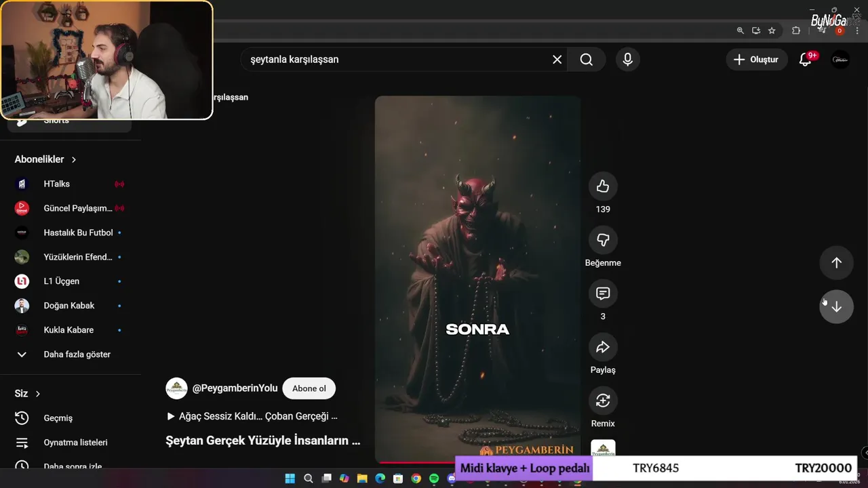Expand the Abonelikler section chevron
This screenshot has width=868, height=488.
click(74, 159)
